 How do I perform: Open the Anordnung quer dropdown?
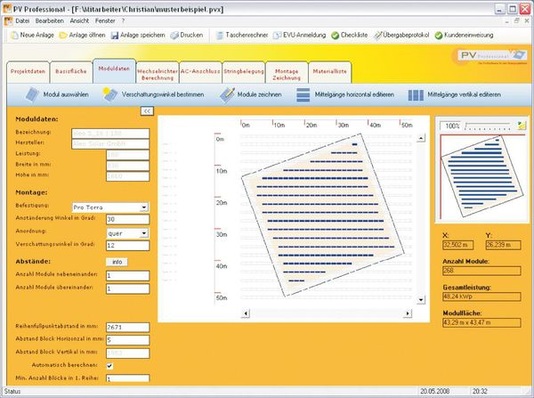(x=144, y=233)
